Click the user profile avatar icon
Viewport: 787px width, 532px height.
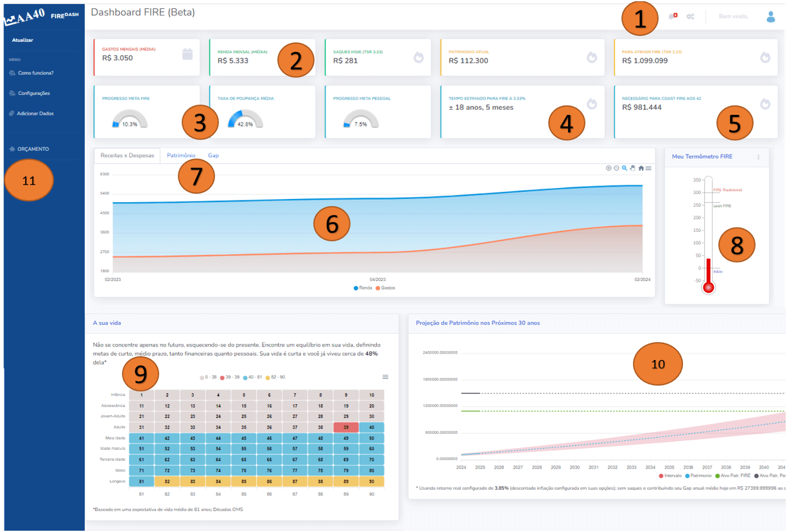click(771, 17)
